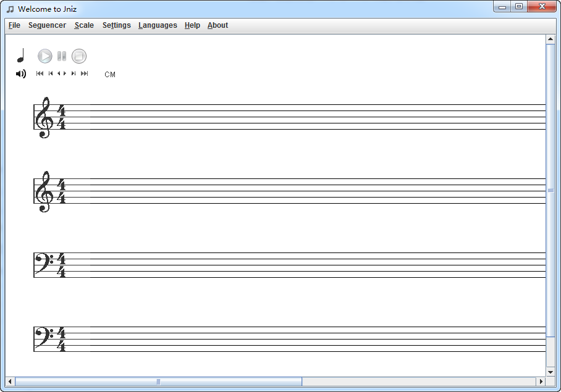Advance one position with the next icon
The height and width of the screenshot is (392, 561).
tap(73, 73)
